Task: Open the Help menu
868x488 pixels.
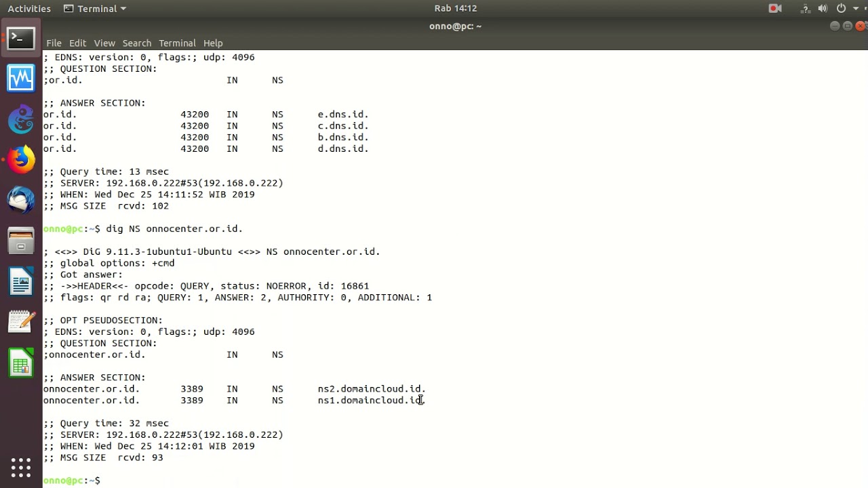Action: point(213,43)
